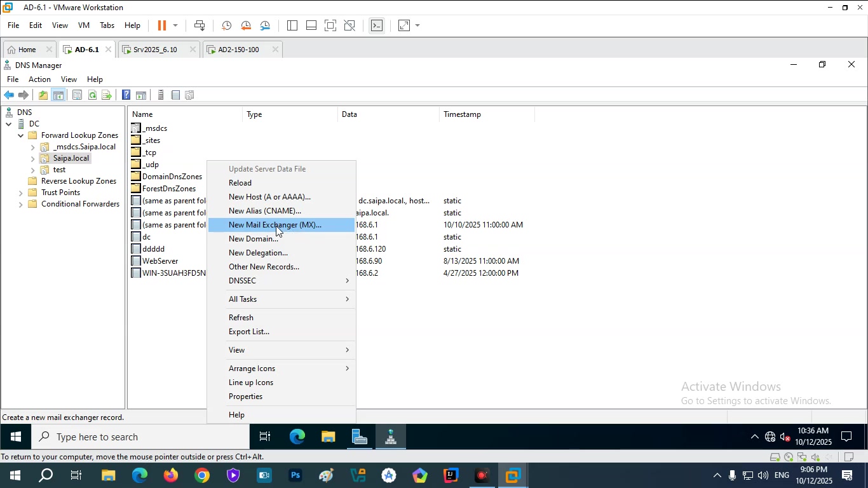
Task: Open Firefox from the host taskbar
Action: click(x=170, y=476)
